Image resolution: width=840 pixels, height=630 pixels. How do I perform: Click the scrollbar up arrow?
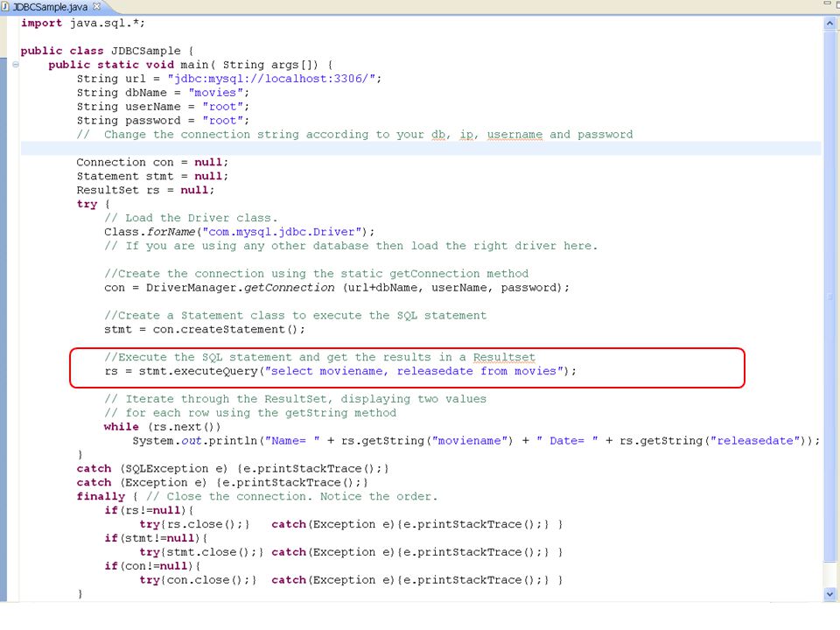click(829, 23)
